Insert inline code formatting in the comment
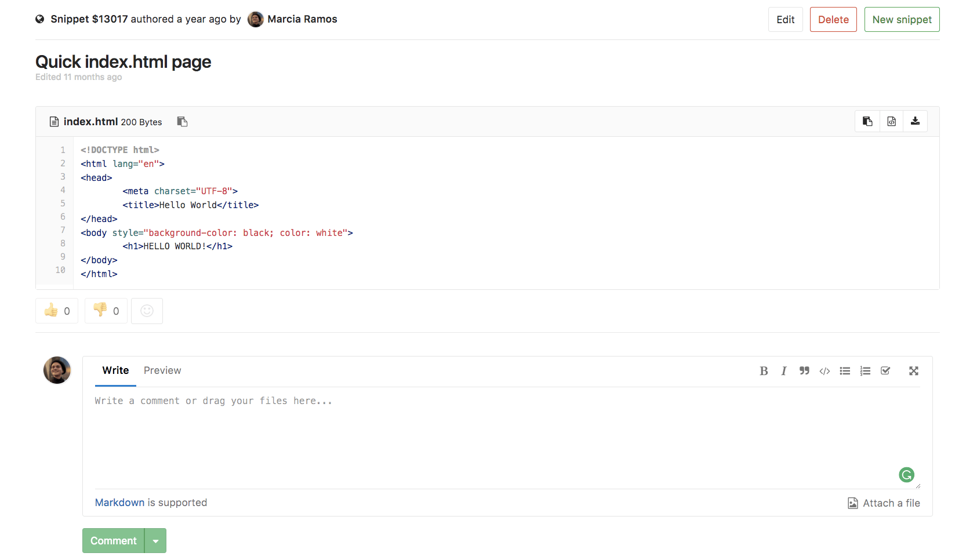This screenshot has width=977, height=560. 825,371
